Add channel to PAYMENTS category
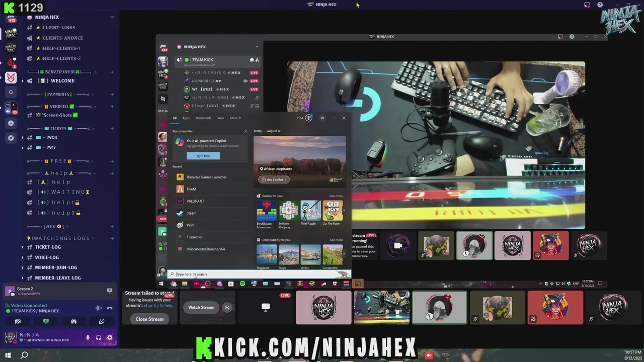This screenshot has width=644, height=362. tap(112, 95)
